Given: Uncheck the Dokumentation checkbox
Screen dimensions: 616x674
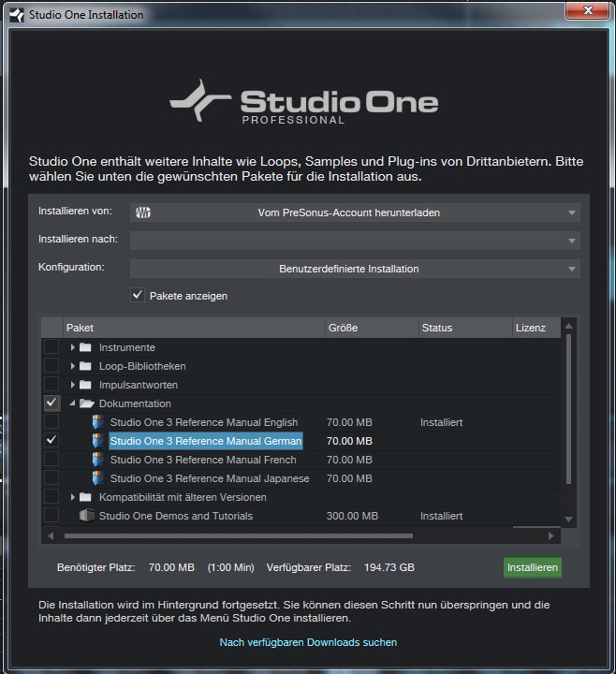Looking at the screenshot, I should (x=51, y=403).
